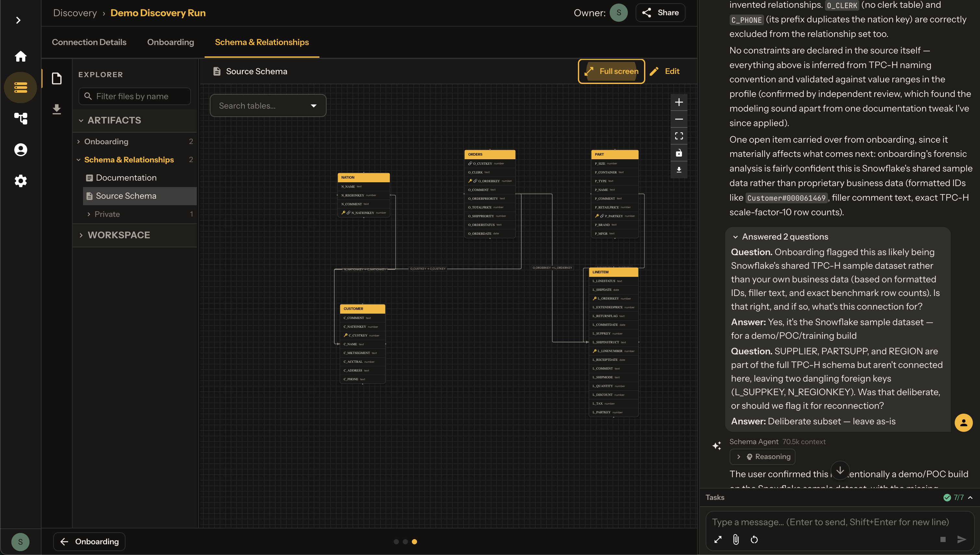The height and width of the screenshot is (555, 980).
Task: Switch to the Onboarding tab
Action: click(171, 42)
